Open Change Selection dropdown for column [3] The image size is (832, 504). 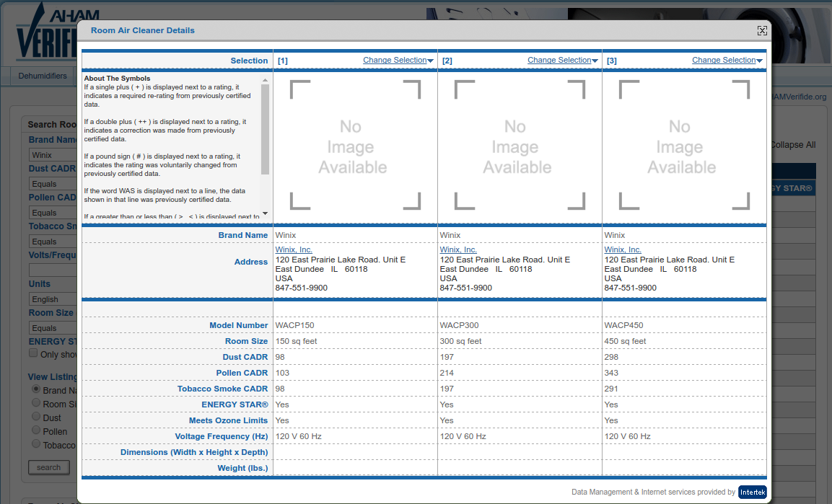pyautogui.click(x=727, y=61)
